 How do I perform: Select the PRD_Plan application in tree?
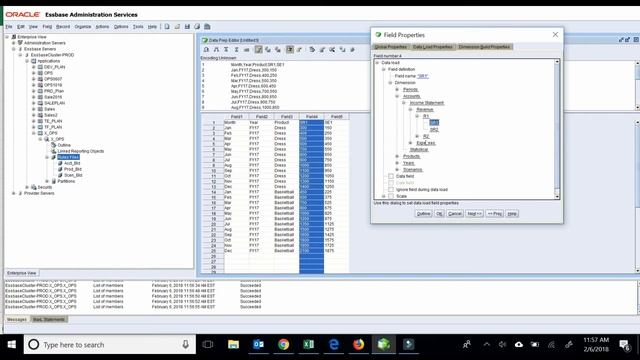(x=54, y=91)
